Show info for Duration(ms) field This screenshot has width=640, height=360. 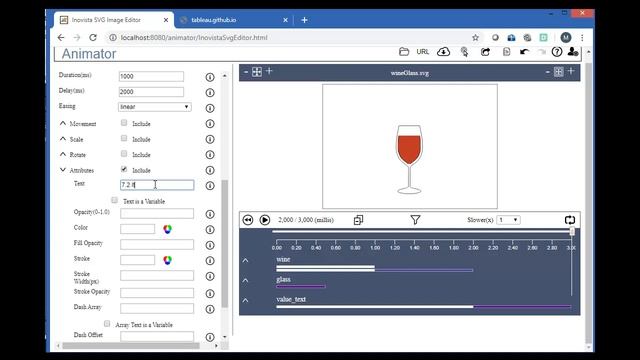(210, 77)
